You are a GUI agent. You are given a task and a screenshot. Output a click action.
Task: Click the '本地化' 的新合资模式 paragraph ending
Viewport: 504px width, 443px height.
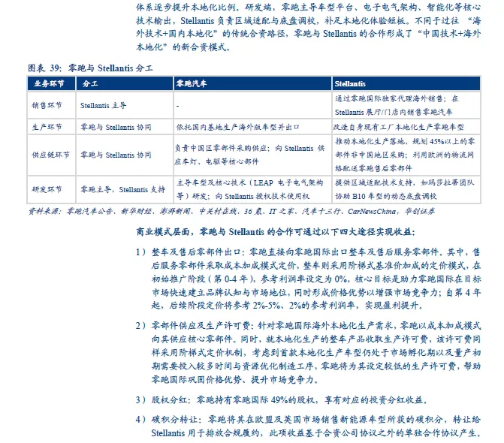[183, 47]
